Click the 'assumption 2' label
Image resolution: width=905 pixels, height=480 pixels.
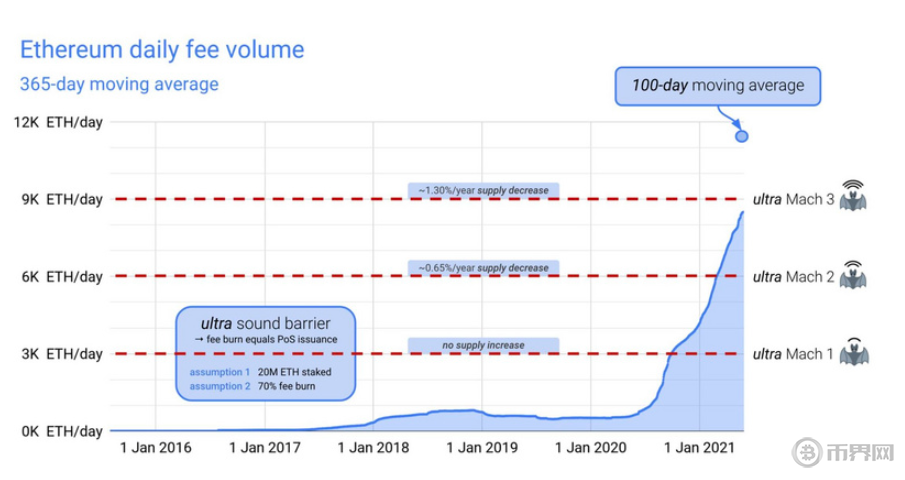click(220, 386)
